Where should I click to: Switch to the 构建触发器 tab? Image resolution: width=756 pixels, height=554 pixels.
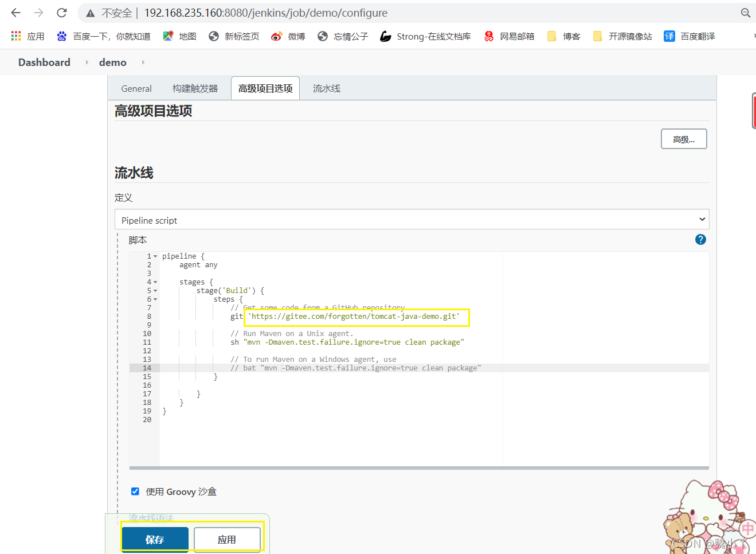(195, 88)
